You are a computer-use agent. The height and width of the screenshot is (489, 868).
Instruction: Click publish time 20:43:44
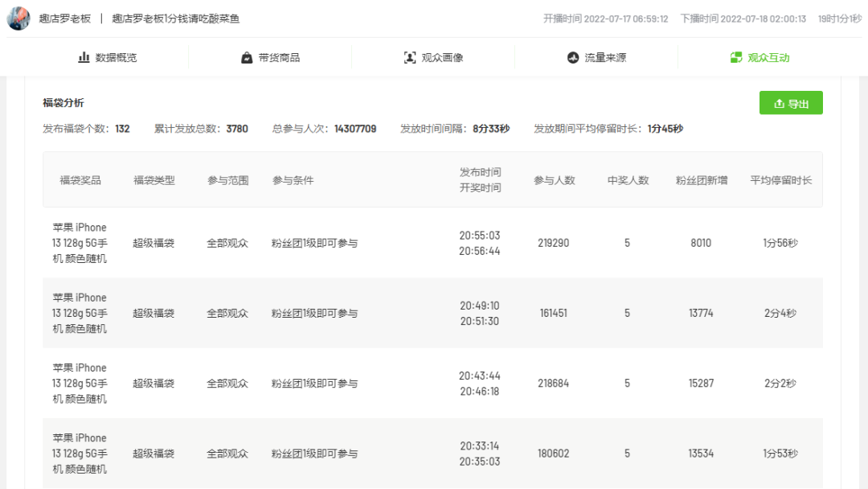479,376
